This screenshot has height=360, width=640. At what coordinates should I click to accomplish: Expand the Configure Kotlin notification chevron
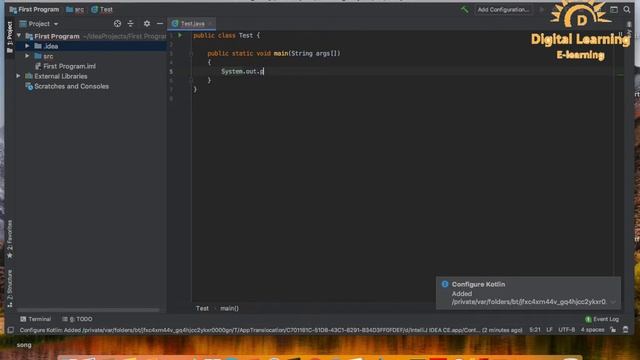click(613, 302)
